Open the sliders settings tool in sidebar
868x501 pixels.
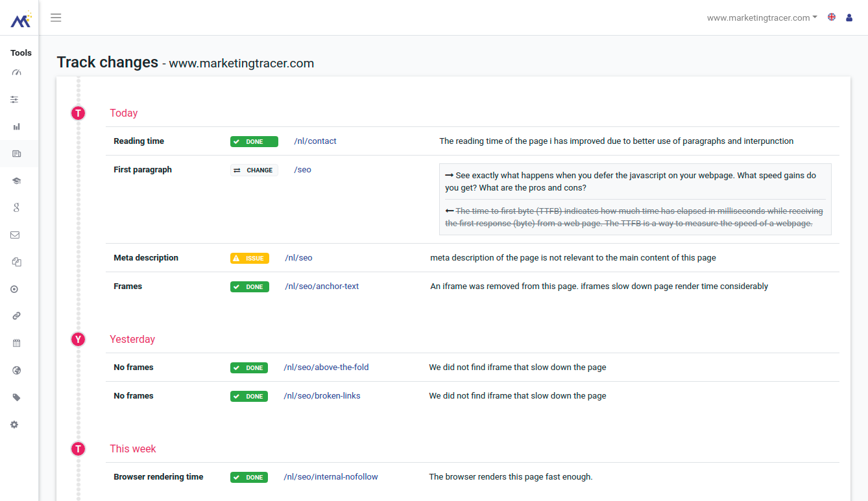point(14,100)
